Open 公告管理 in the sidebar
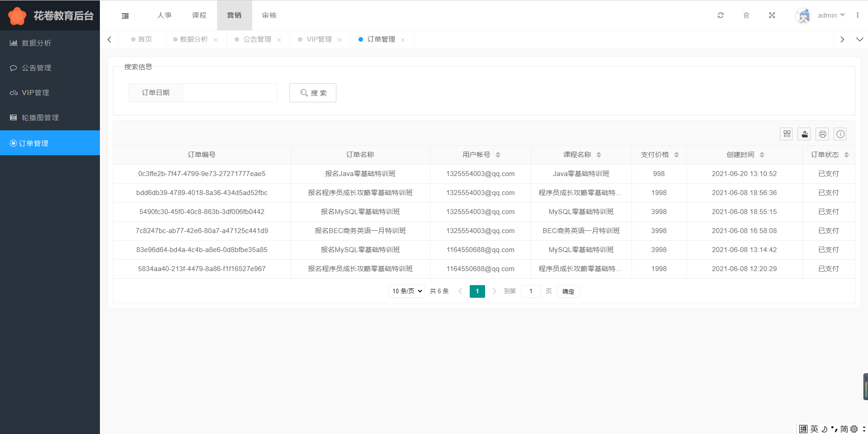This screenshot has width=868, height=434. (x=50, y=68)
